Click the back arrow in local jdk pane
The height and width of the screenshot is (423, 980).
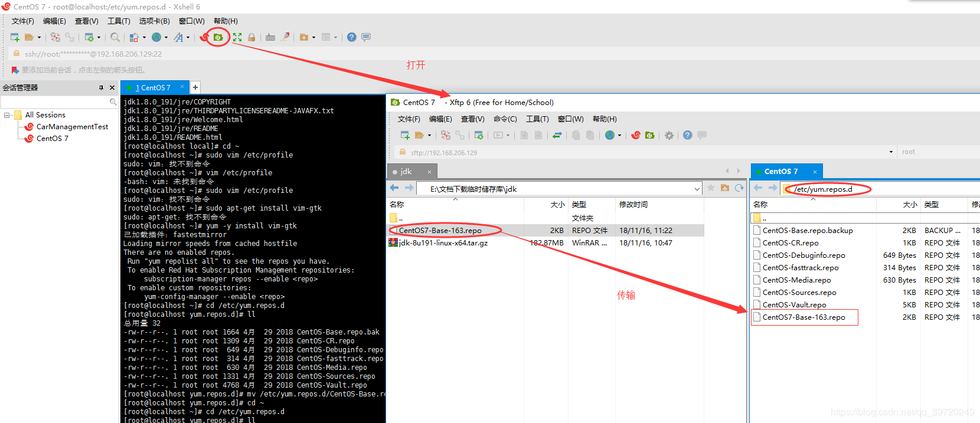pyautogui.click(x=394, y=188)
